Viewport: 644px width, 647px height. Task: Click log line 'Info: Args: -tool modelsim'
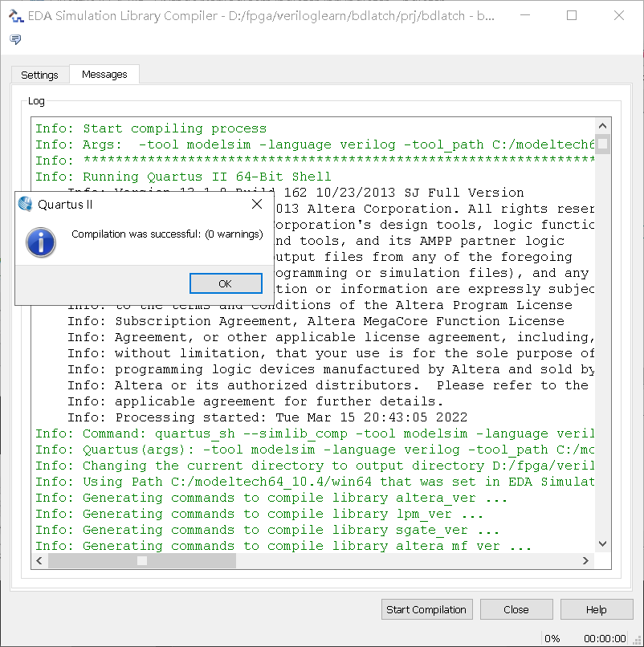(315, 144)
